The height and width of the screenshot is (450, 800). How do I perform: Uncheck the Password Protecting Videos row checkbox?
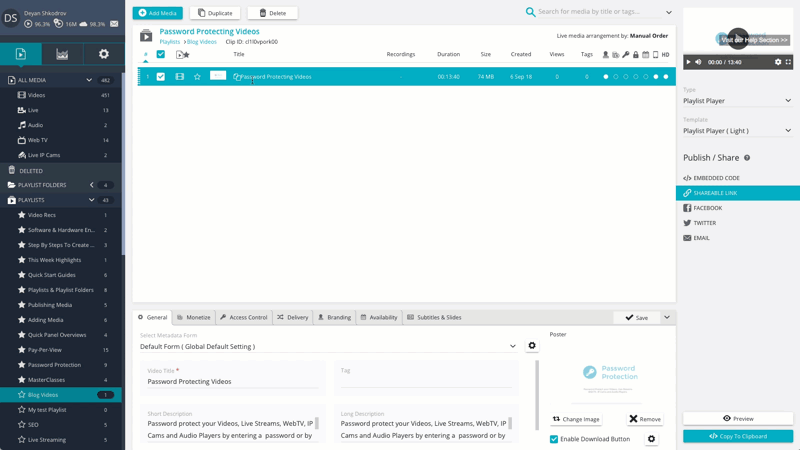point(161,77)
